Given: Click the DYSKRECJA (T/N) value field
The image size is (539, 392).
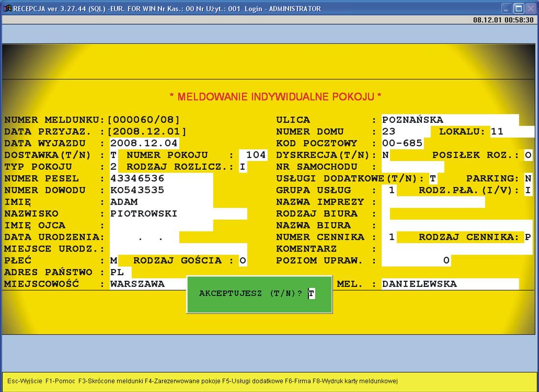Looking at the screenshot, I should coord(386,155).
